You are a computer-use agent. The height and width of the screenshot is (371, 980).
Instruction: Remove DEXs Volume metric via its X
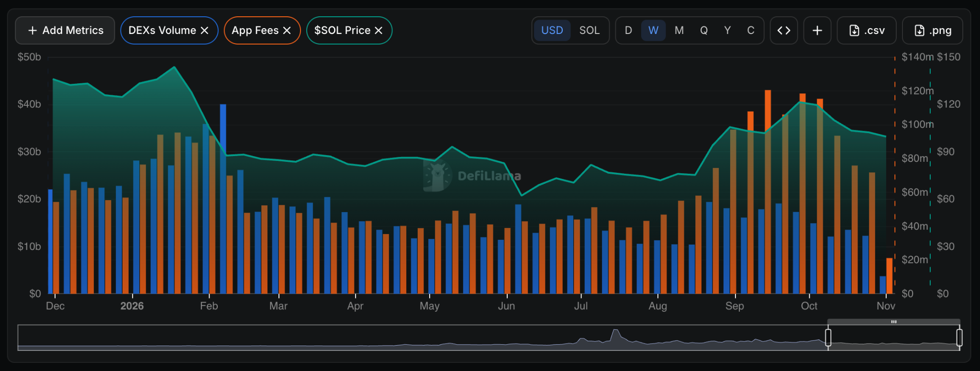point(204,31)
